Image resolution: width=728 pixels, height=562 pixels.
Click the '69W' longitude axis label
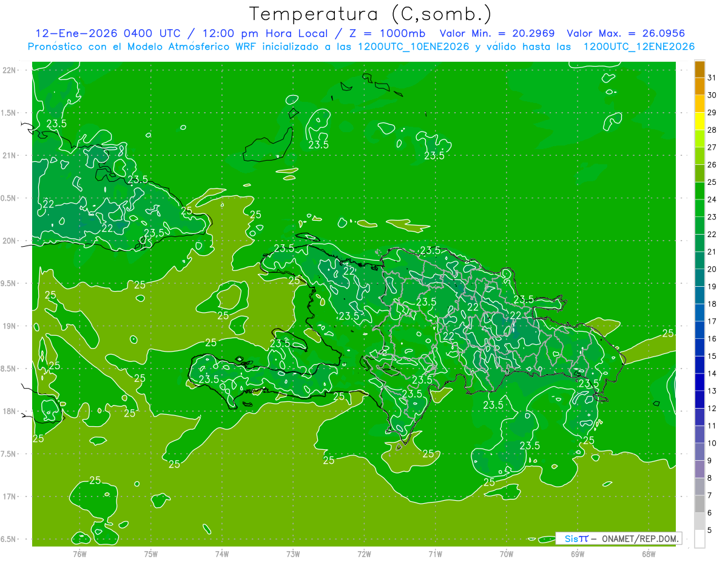[578, 554]
